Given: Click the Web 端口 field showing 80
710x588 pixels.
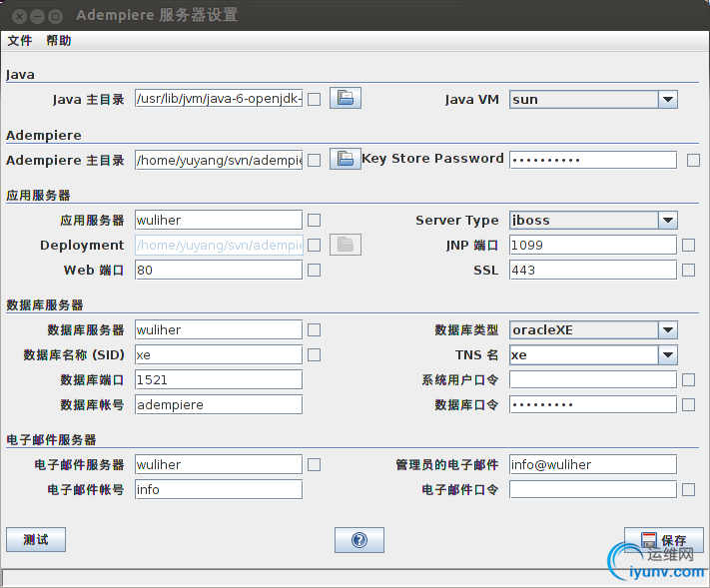Looking at the screenshot, I should (219, 270).
